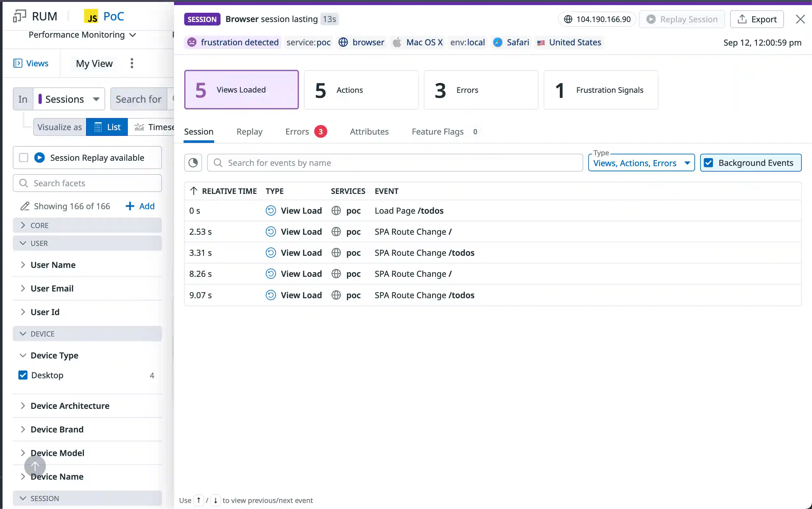Click the Session Replay play icon
Viewport: 812px width, 509px height.
click(x=39, y=158)
